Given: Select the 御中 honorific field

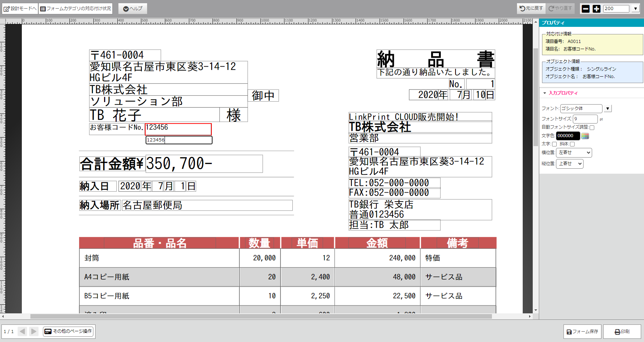Looking at the screenshot, I should click(263, 96).
